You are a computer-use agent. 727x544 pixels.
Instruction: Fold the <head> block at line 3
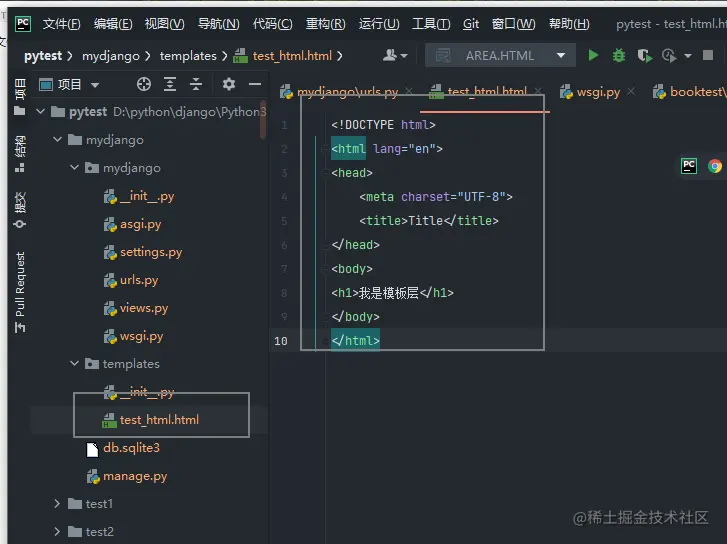pyautogui.click(x=324, y=173)
